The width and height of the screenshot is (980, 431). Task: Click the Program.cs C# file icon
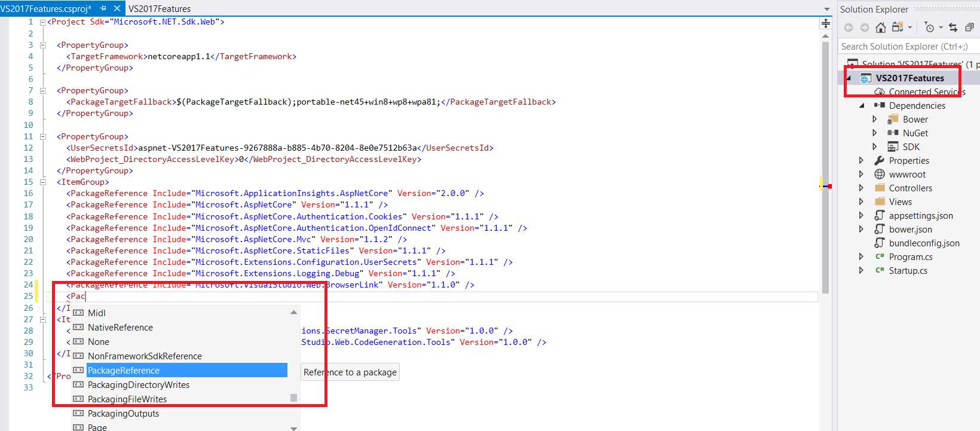coord(880,256)
